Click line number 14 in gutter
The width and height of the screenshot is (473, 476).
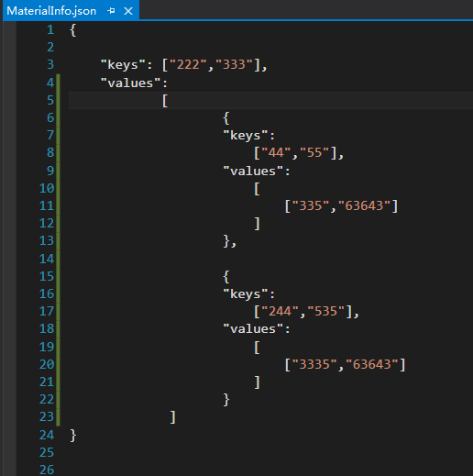coord(47,260)
